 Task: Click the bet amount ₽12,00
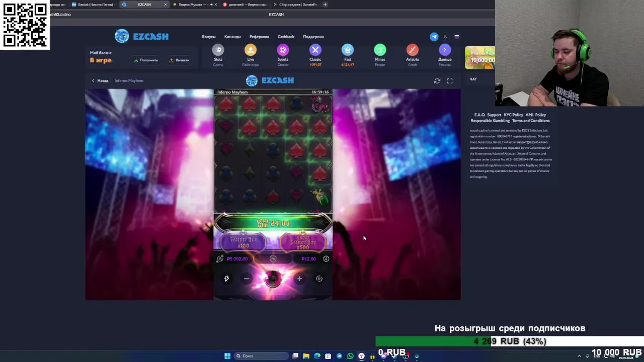tap(308, 259)
